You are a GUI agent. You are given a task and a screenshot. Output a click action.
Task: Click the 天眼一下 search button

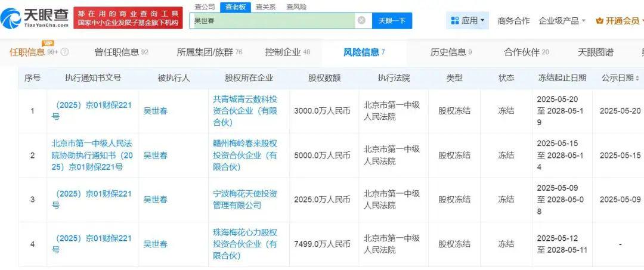[392, 20]
